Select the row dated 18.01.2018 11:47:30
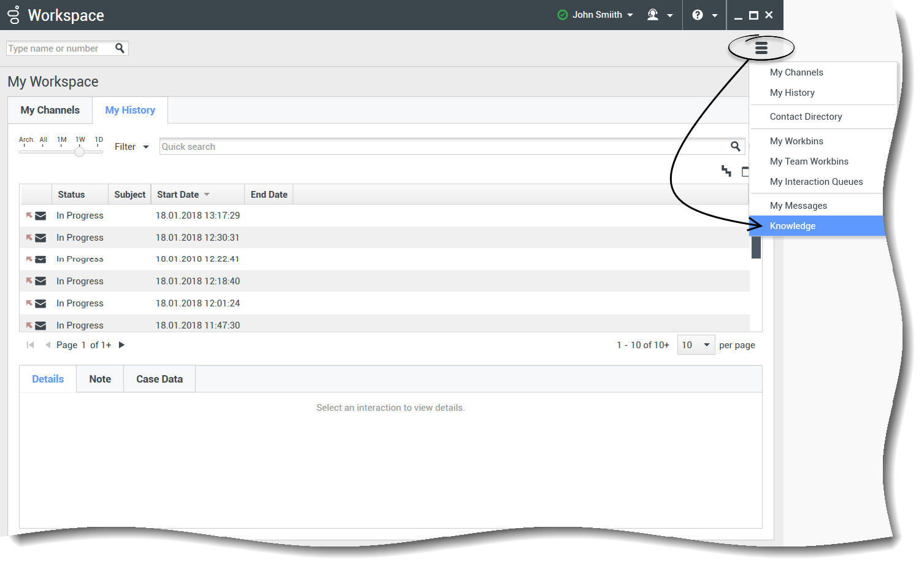This screenshot has width=924, height=568. coord(385,324)
